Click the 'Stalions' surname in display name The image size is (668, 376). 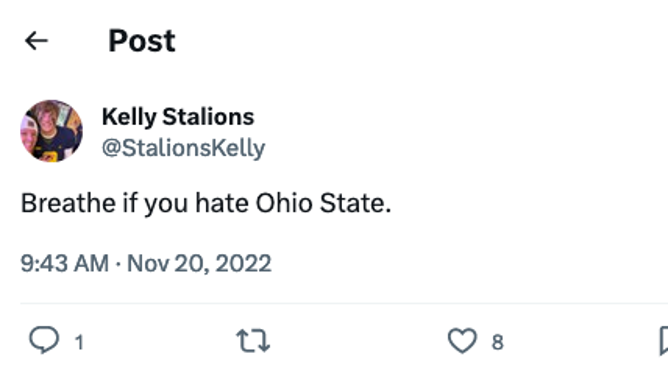[x=208, y=117]
